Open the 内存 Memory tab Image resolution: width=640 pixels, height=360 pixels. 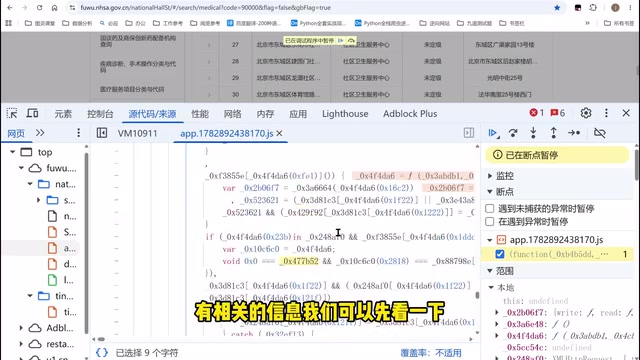265,114
